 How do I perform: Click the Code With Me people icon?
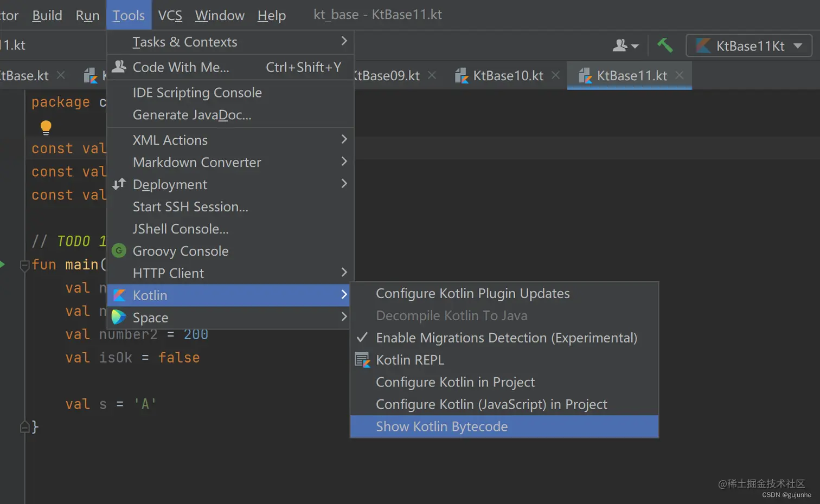point(119,67)
